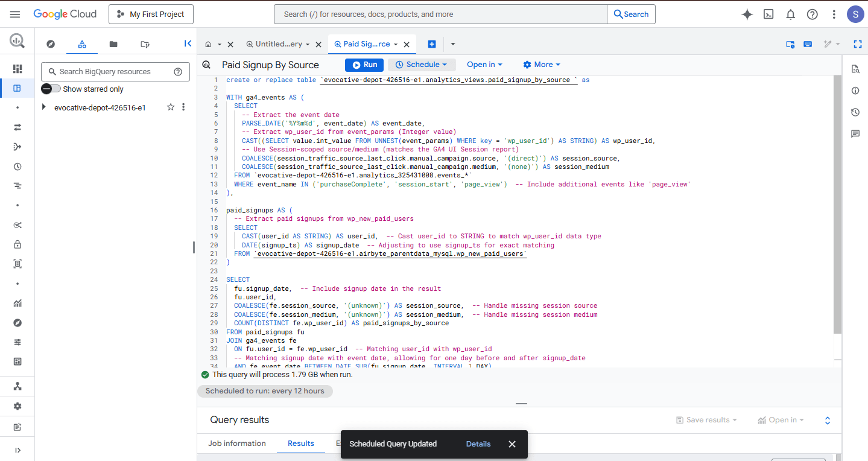
Task: Click Scheduled to run: every 12 hours chip
Action: click(265, 391)
